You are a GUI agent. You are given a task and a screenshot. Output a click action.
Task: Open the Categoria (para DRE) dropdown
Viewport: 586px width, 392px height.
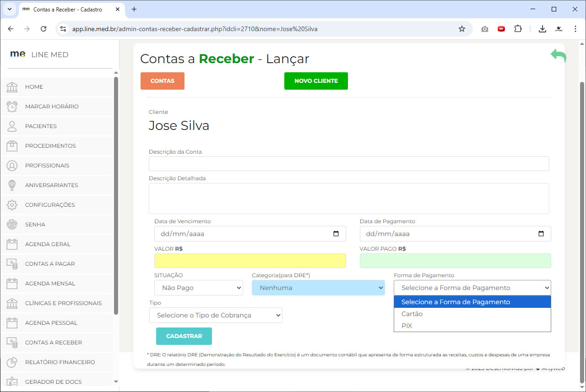tap(318, 288)
